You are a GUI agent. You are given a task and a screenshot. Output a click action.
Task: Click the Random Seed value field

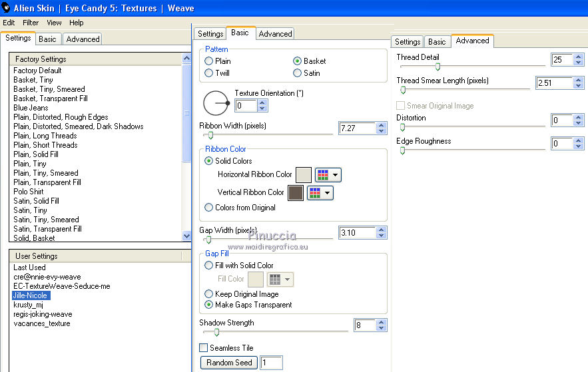coord(271,363)
